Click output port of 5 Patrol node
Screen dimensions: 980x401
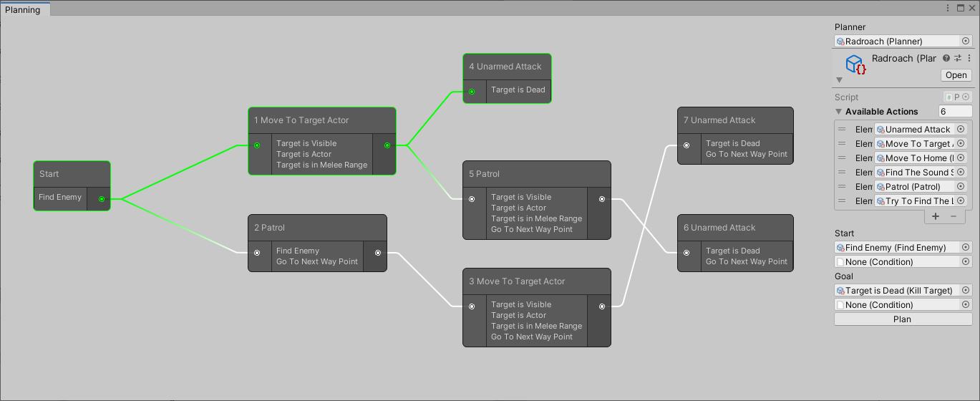[602, 199]
